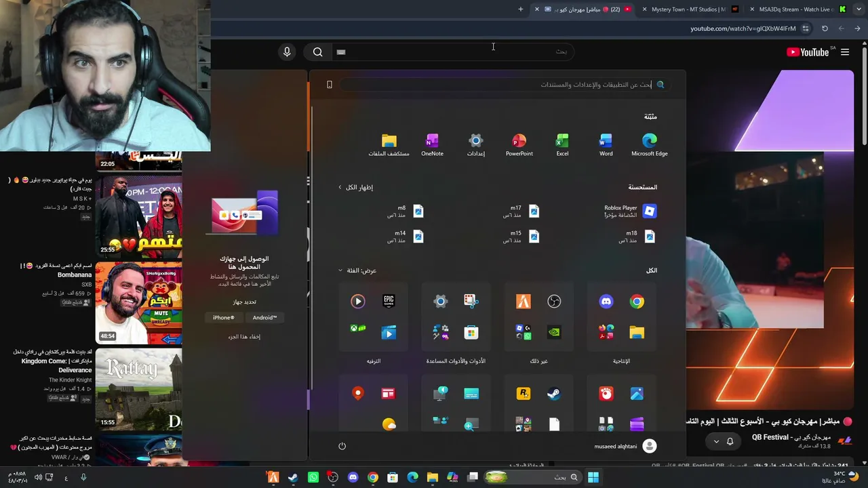
Task: Open the Kingdom Come Rattay video thumbnail
Action: (138, 389)
